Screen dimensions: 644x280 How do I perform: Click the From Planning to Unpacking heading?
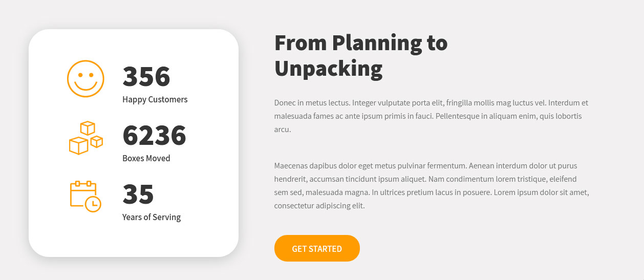point(361,56)
